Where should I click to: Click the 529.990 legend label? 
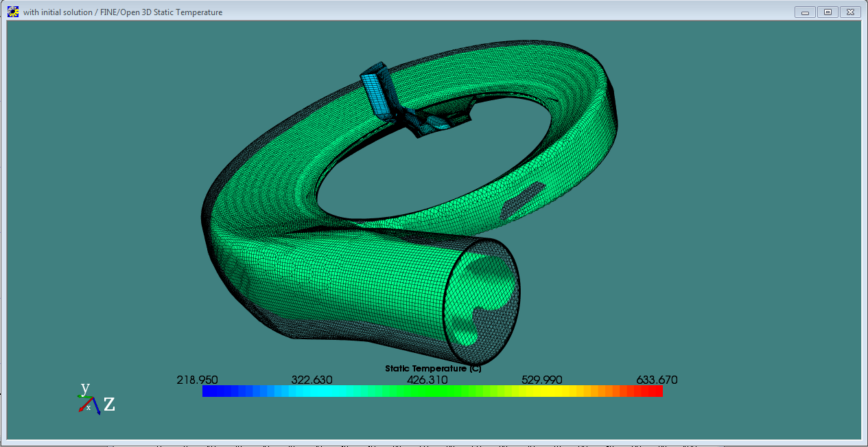[x=542, y=380]
